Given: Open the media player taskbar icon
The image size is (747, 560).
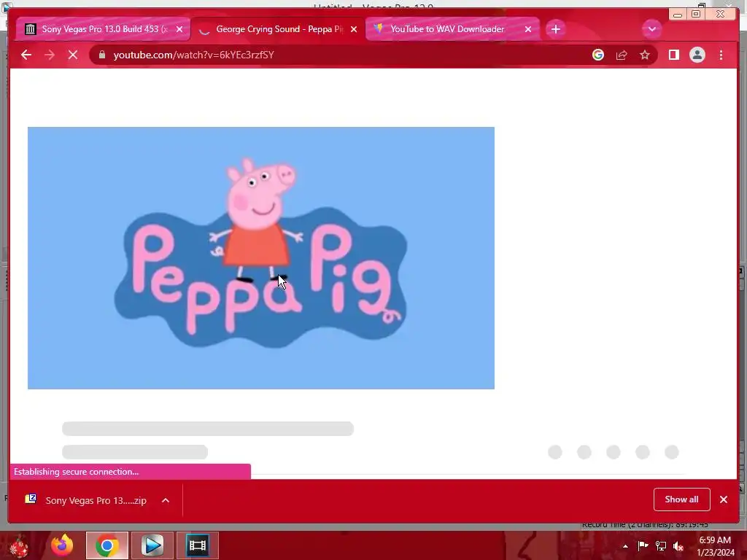Looking at the screenshot, I should pos(152,545).
